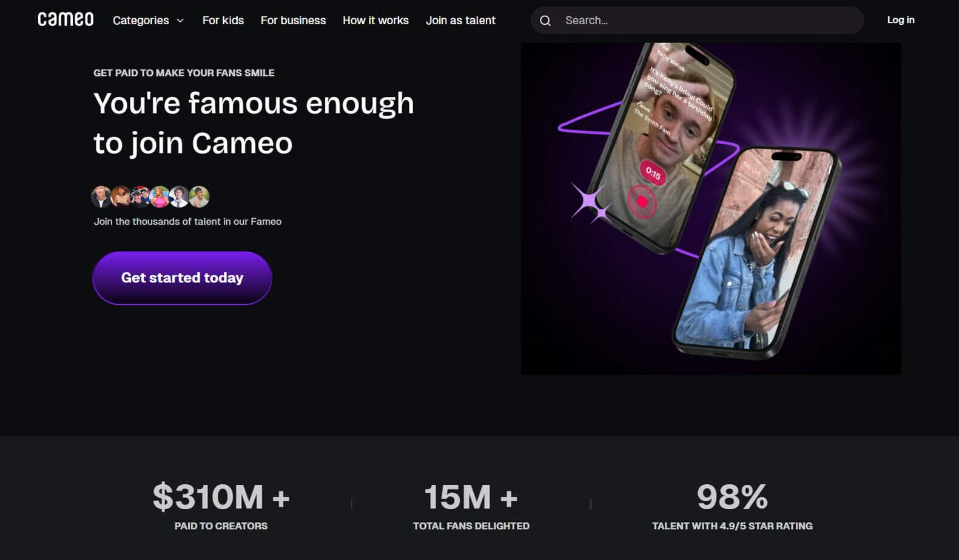This screenshot has width=959, height=560.
Task: Click the Log in link
Action: [900, 20]
